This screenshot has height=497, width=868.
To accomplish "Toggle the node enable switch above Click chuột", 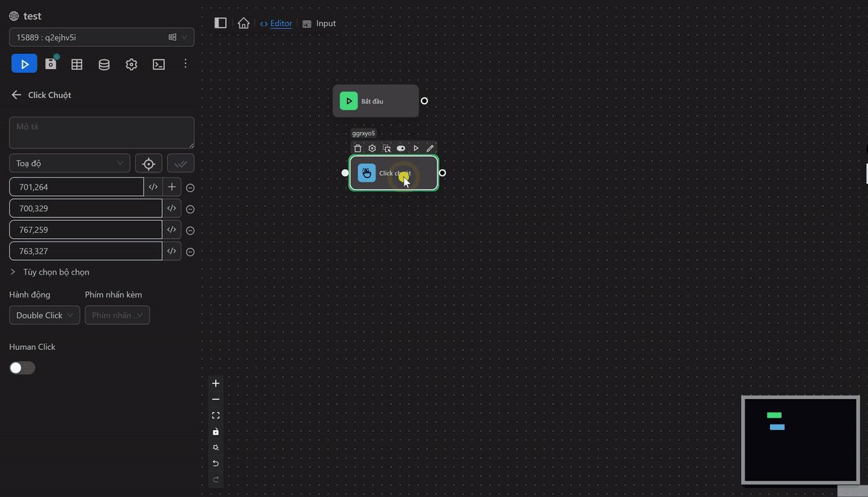I will [401, 148].
